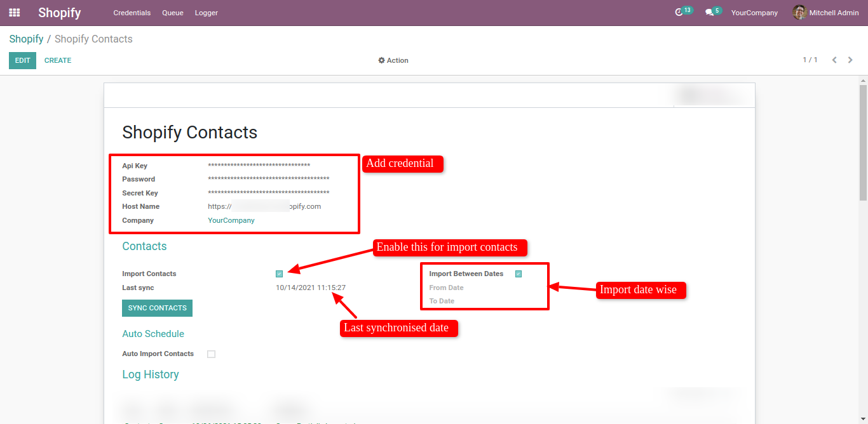The height and width of the screenshot is (424, 868).
Task: Open the Credentials menu
Action: click(x=132, y=13)
